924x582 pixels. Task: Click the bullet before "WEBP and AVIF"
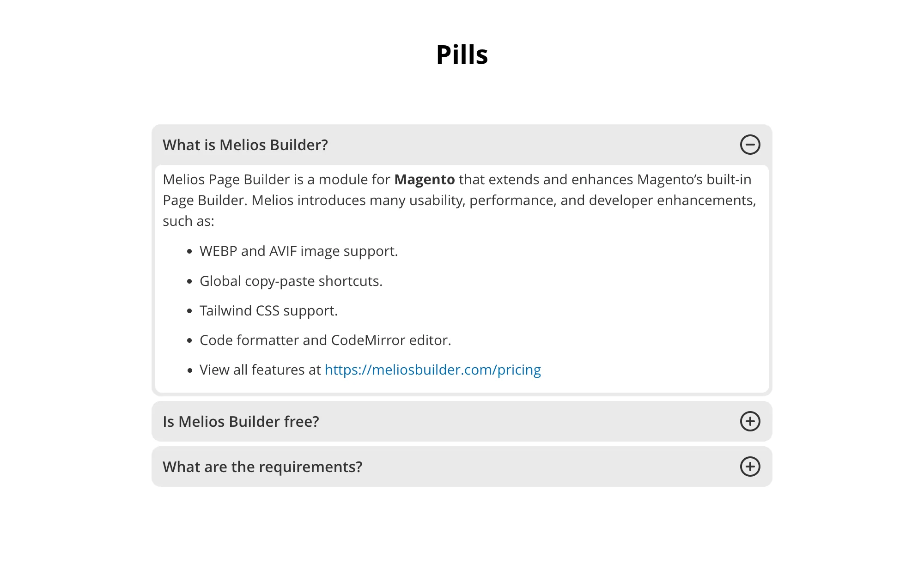click(189, 252)
